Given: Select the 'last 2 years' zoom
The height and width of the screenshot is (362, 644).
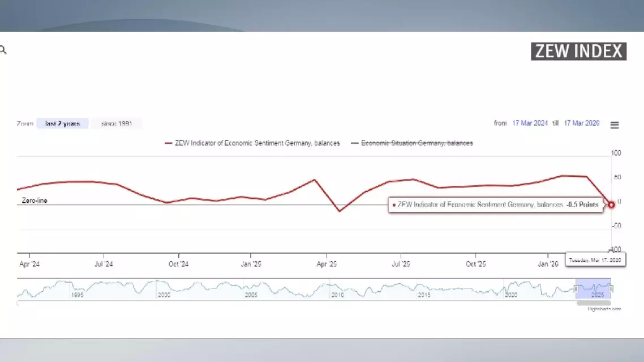Looking at the screenshot, I should pos(63,123).
